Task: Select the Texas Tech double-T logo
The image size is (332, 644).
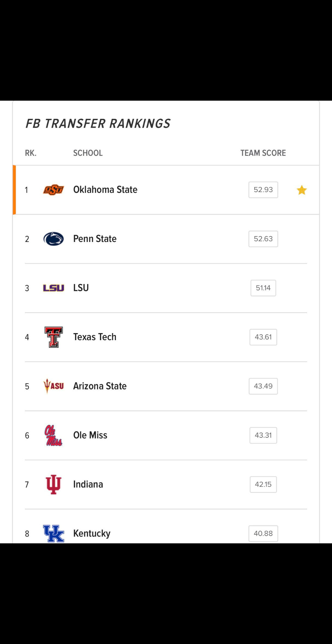Action: tap(53, 337)
